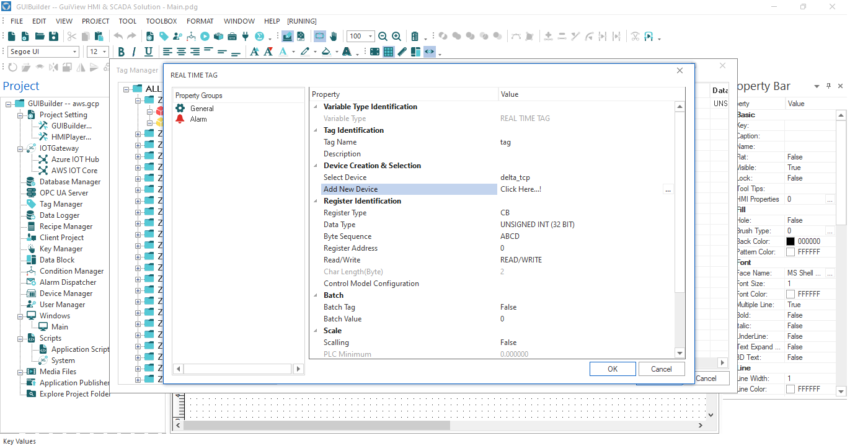This screenshot has height=448, width=868.
Task: Click the white Font Color swatch
Action: (790, 294)
